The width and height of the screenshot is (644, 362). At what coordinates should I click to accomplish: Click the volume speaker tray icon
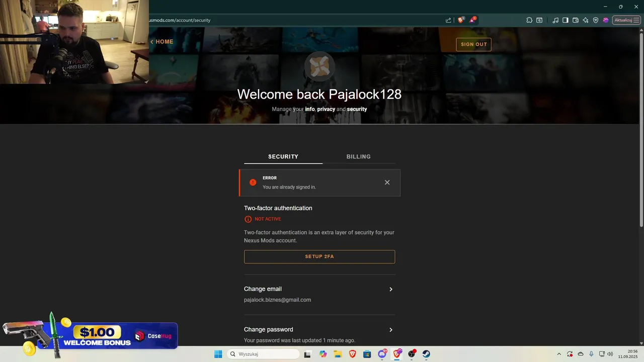[610, 354]
